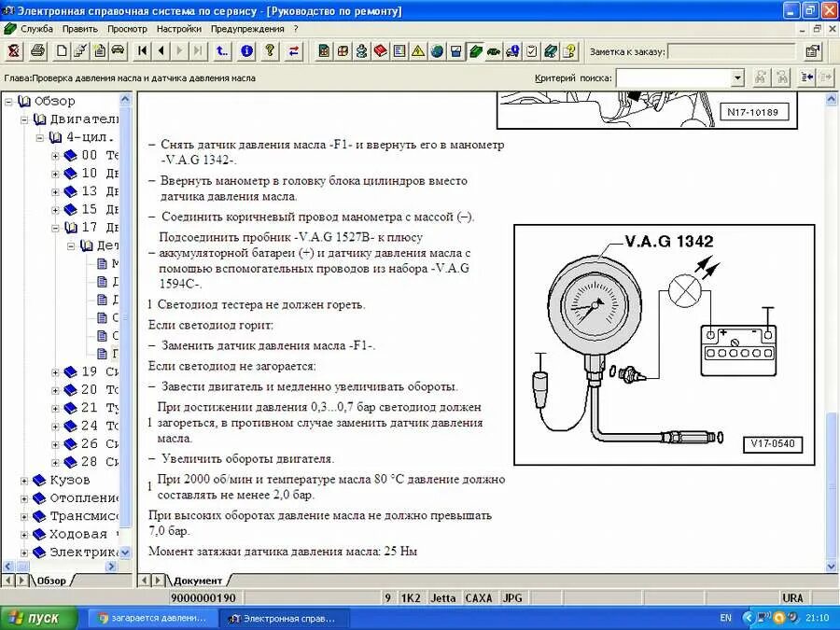Collapse the Обзор root tree node
The image size is (840, 630).
pyautogui.click(x=8, y=101)
